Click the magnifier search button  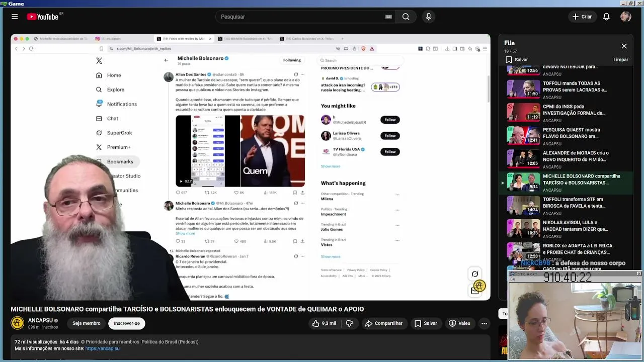[406, 17]
